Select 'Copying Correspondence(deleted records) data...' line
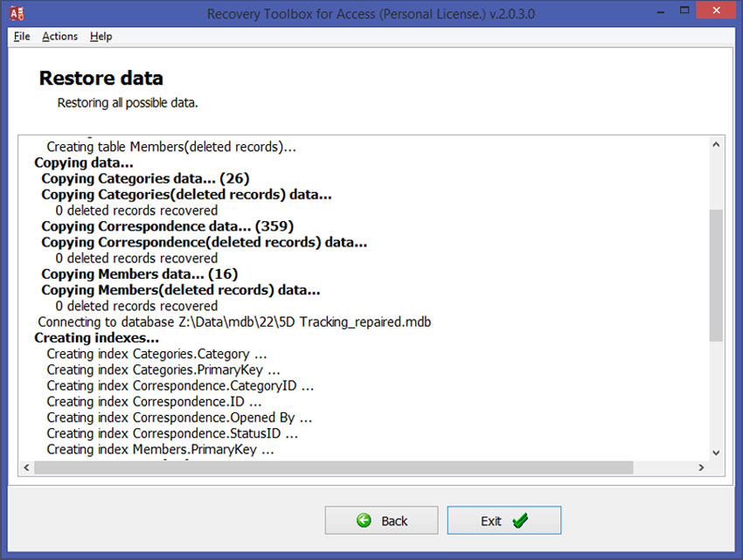This screenshot has width=743, height=560. [x=205, y=243]
